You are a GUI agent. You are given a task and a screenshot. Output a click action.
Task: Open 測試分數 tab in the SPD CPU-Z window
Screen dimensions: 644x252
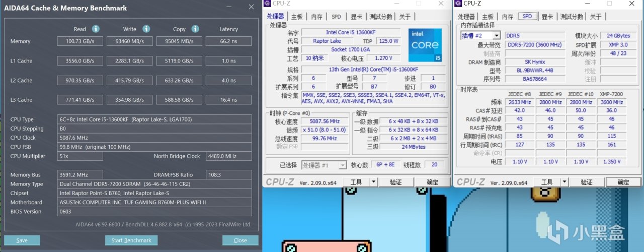pos(572,17)
